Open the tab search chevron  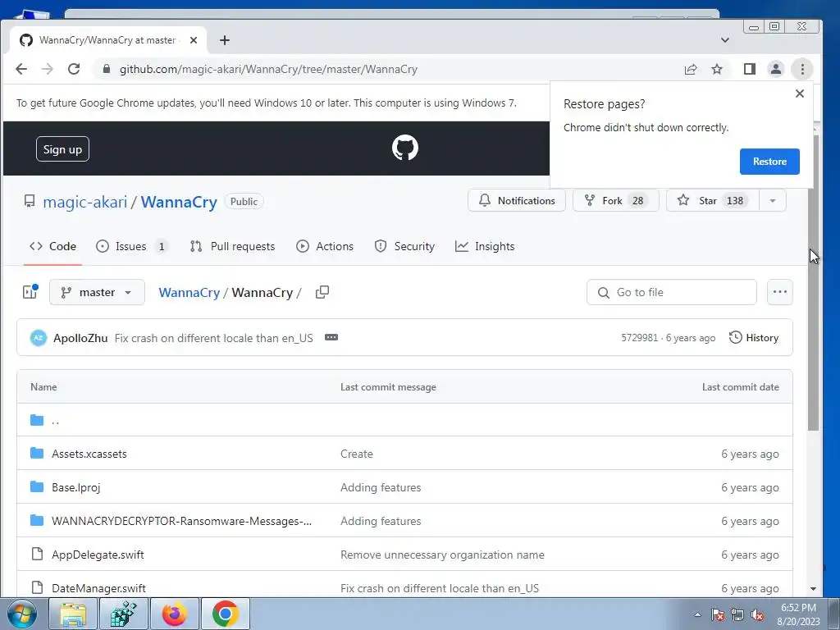[725, 40]
